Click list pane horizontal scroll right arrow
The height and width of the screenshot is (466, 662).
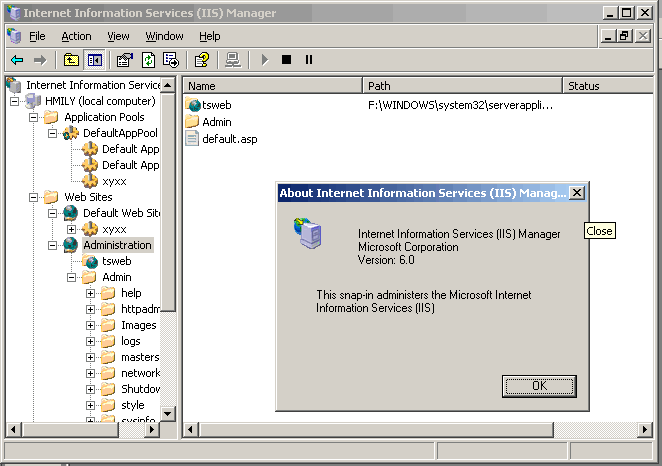[x=645, y=430]
